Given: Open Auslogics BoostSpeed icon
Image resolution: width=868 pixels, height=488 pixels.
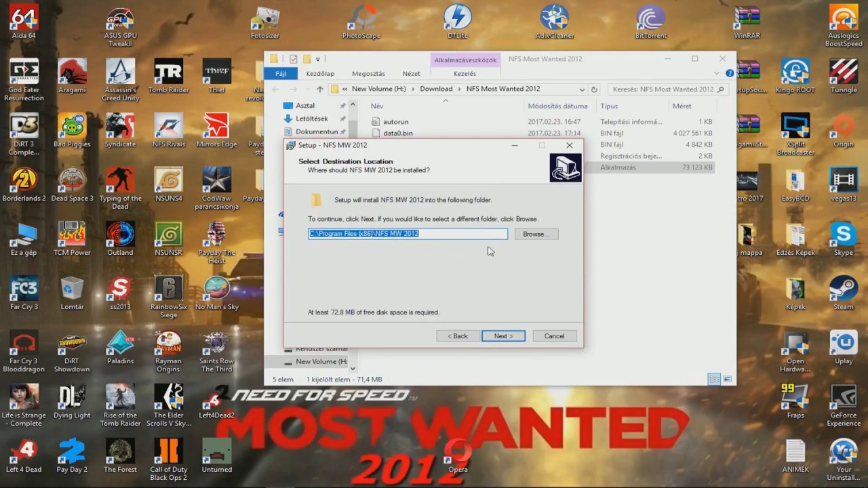Looking at the screenshot, I should point(844,27).
